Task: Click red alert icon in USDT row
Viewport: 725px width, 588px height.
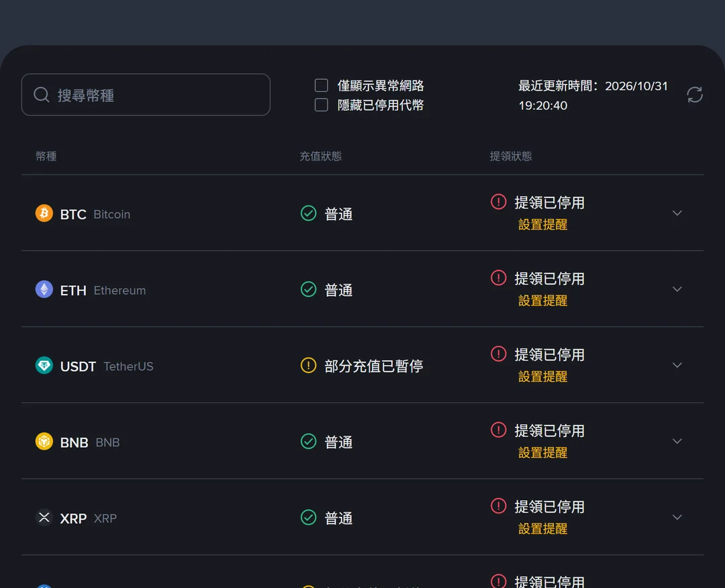Action: pyautogui.click(x=498, y=354)
